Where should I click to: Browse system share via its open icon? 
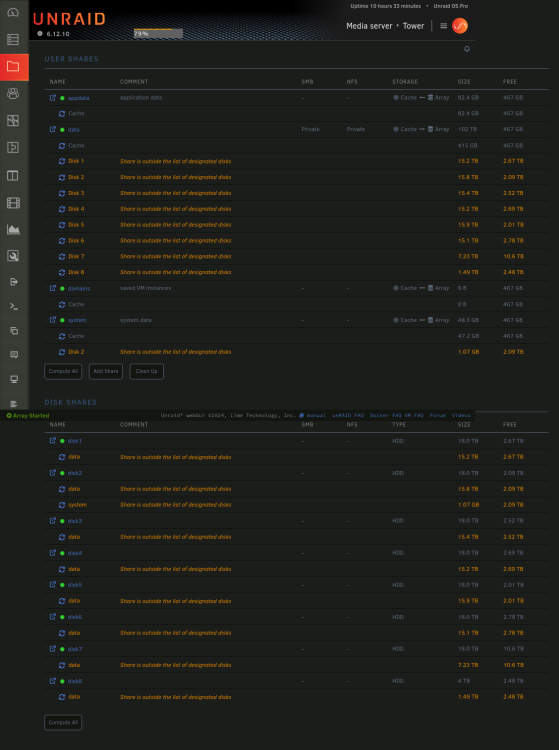click(53, 320)
